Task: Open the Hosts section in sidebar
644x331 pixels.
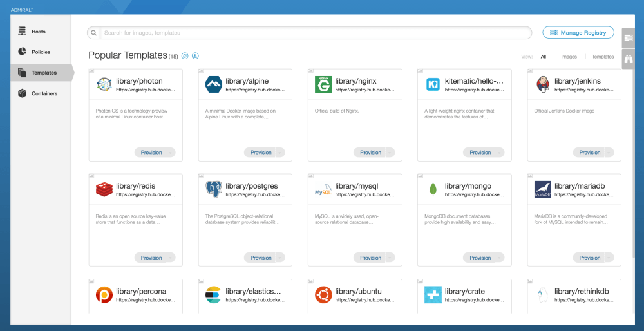Action: (x=39, y=32)
